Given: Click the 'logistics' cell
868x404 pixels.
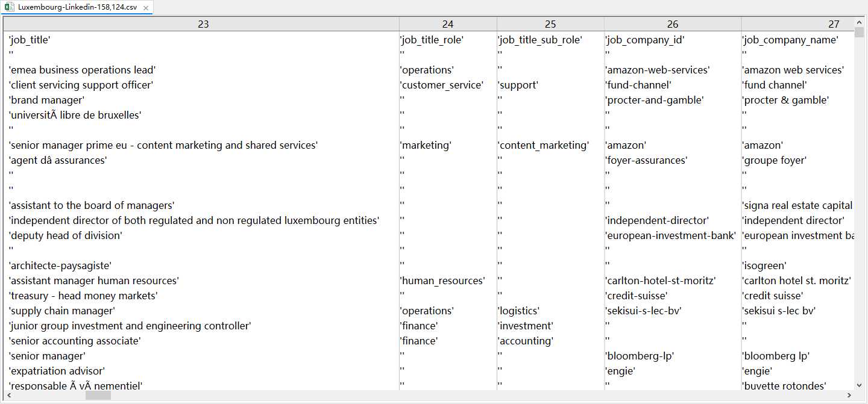Looking at the screenshot, I should pyautogui.click(x=550, y=311).
